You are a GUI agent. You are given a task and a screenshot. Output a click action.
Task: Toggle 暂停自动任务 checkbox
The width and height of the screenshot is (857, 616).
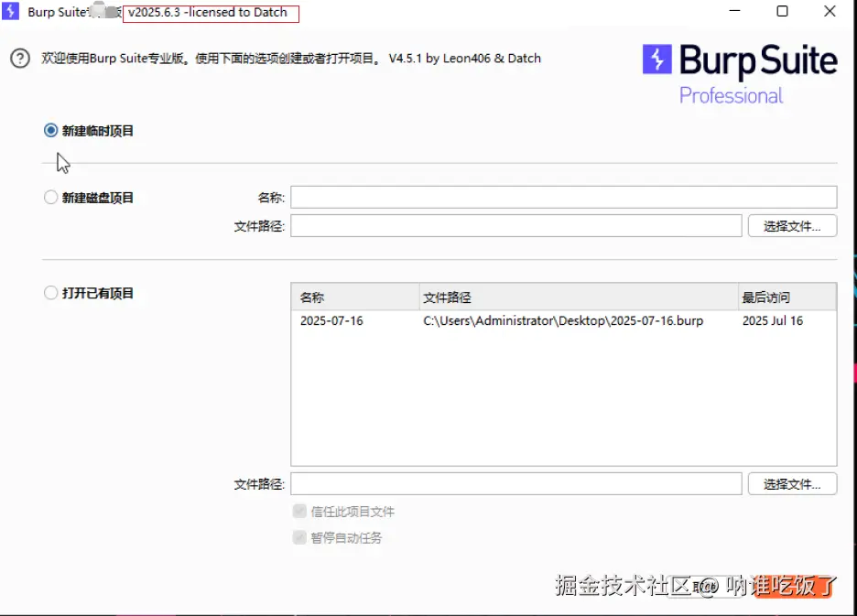pos(299,537)
